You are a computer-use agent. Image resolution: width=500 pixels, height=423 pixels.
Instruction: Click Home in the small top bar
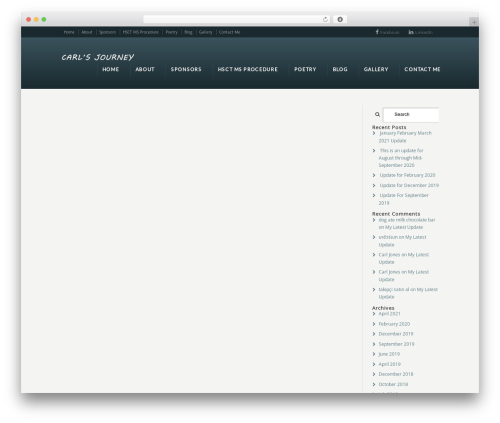click(69, 32)
